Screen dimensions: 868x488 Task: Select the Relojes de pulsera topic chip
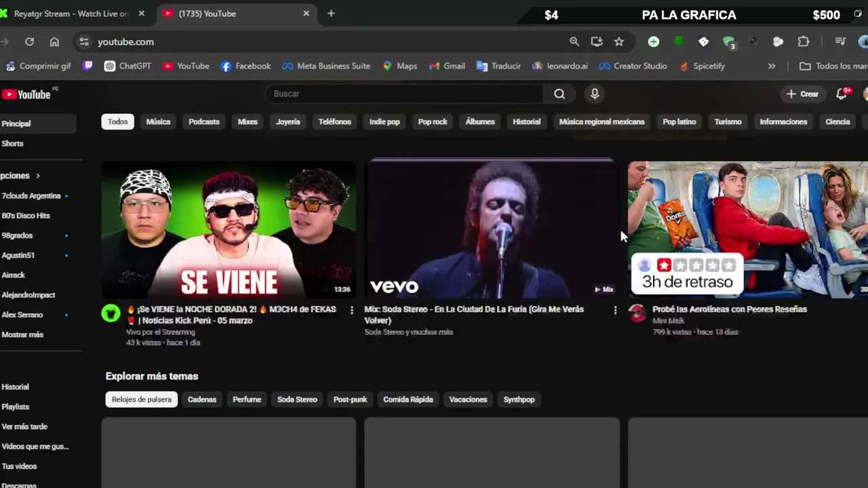point(142,400)
